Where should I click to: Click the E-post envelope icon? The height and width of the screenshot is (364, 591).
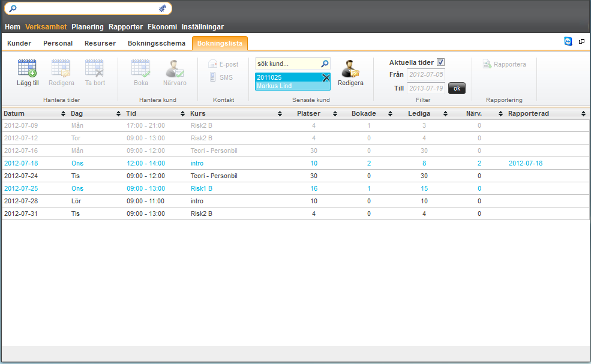[212, 64]
